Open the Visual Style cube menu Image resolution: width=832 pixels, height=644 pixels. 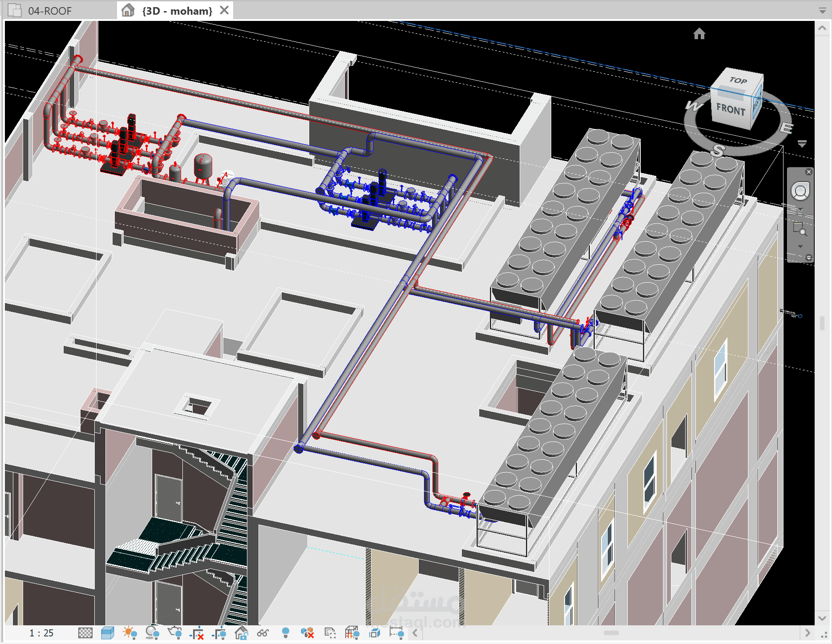point(107,633)
